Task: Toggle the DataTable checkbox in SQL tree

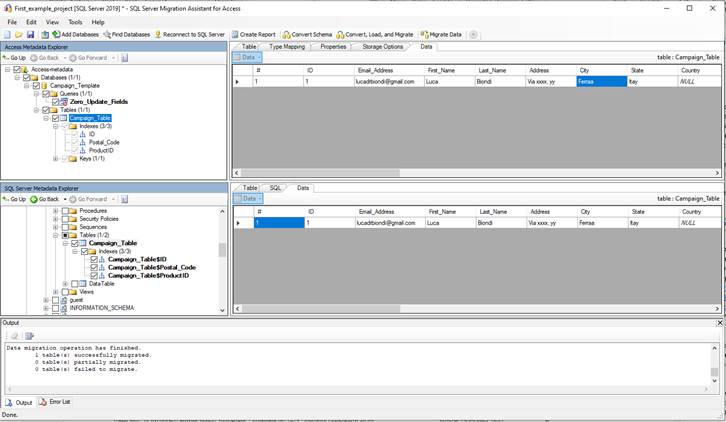Action: point(75,283)
